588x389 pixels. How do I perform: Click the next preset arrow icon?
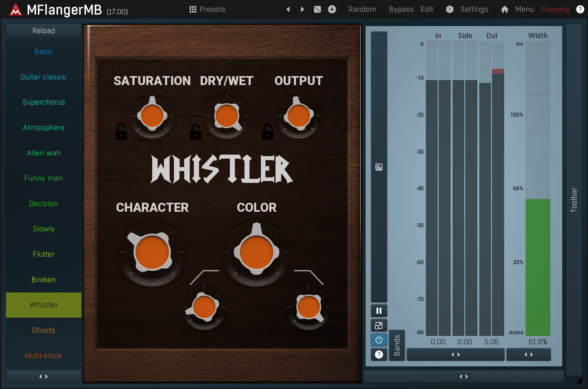pyautogui.click(x=302, y=9)
